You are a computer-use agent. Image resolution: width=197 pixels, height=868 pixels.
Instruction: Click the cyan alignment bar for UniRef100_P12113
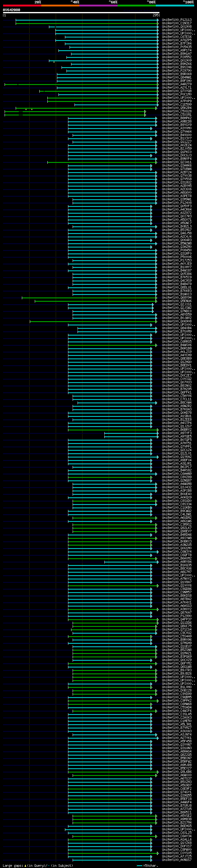87,20
